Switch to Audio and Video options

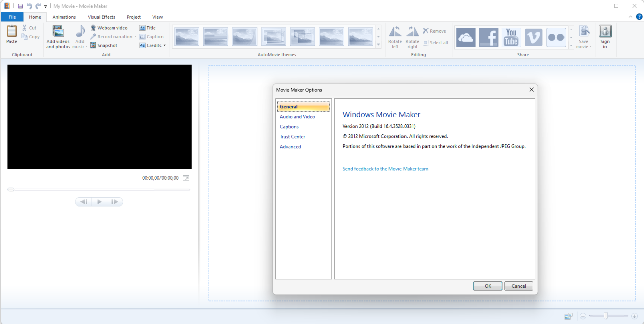pos(297,116)
